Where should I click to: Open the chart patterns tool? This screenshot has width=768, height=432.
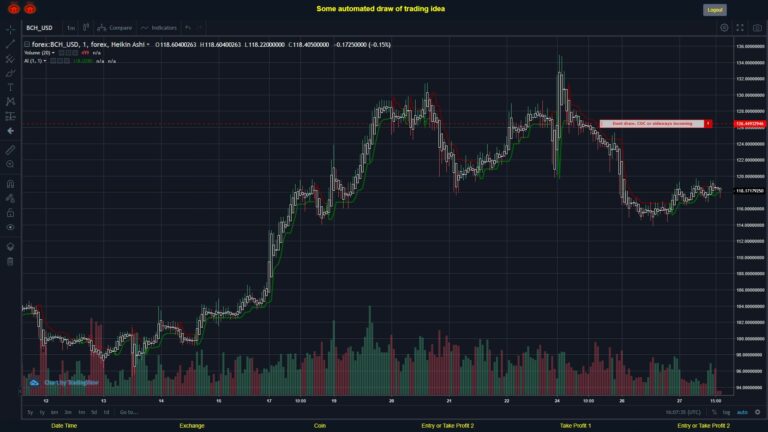tap(10, 101)
